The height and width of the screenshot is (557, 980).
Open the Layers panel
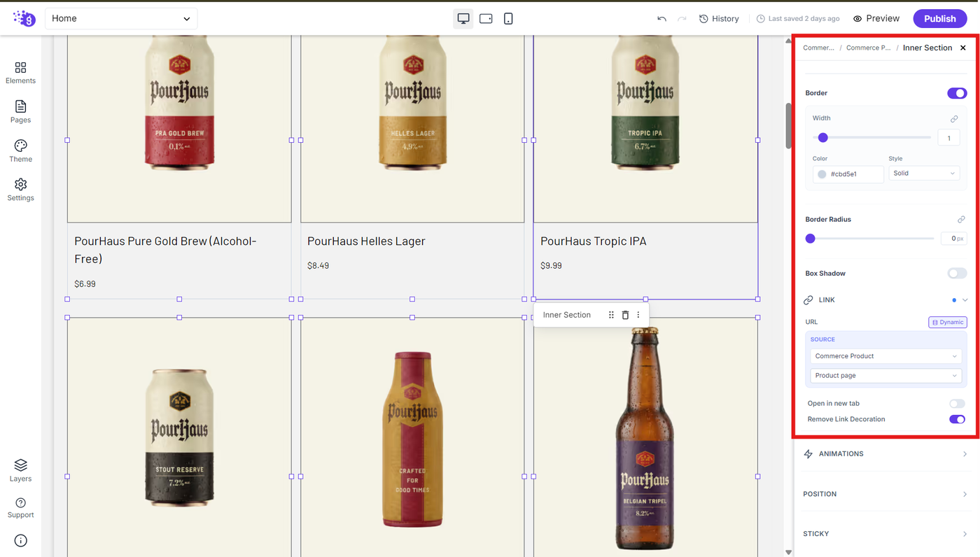pyautogui.click(x=20, y=470)
